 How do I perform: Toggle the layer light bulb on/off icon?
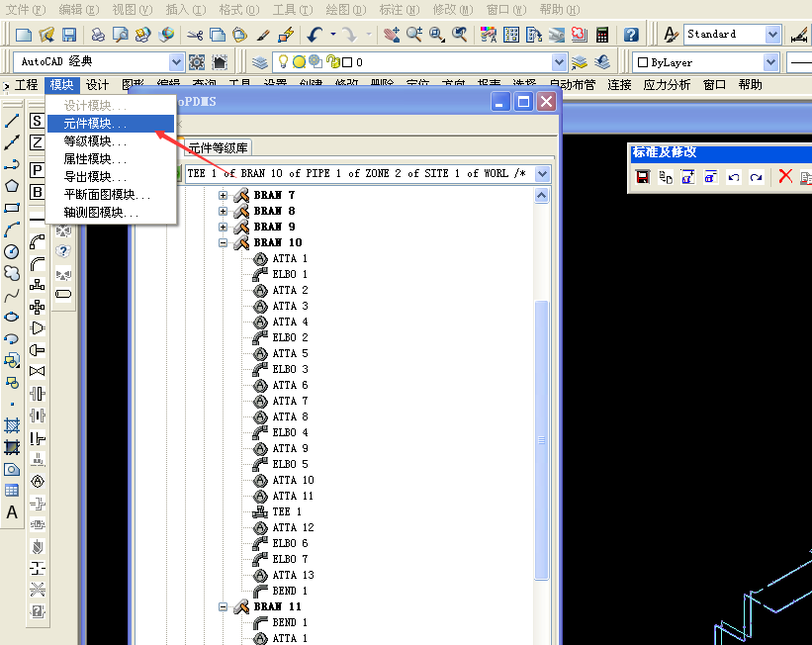coord(281,62)
